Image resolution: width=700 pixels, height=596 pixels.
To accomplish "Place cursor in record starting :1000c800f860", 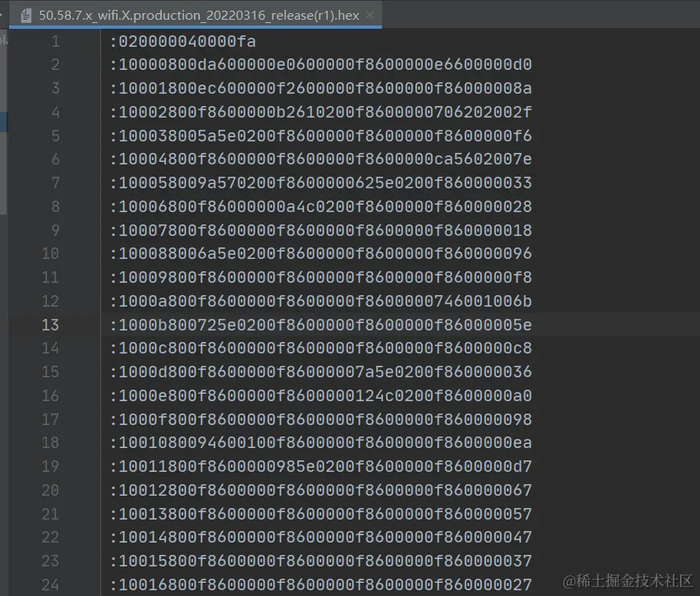I will (321, 348).
